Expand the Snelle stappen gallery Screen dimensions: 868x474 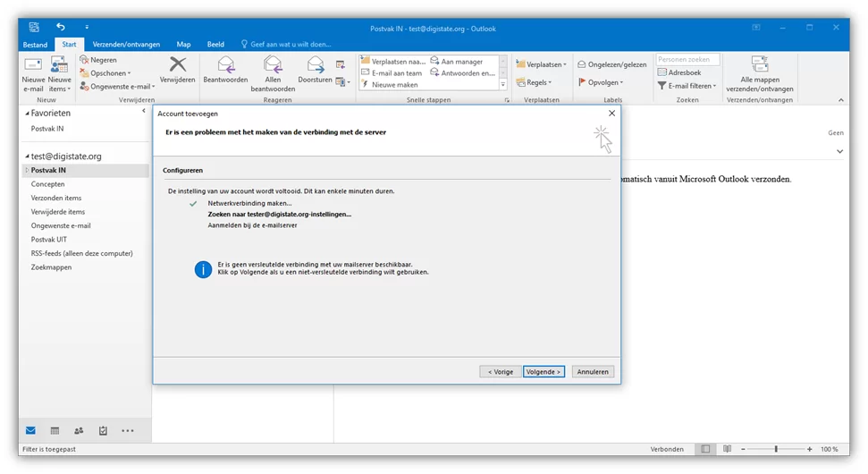coord(502,85)
